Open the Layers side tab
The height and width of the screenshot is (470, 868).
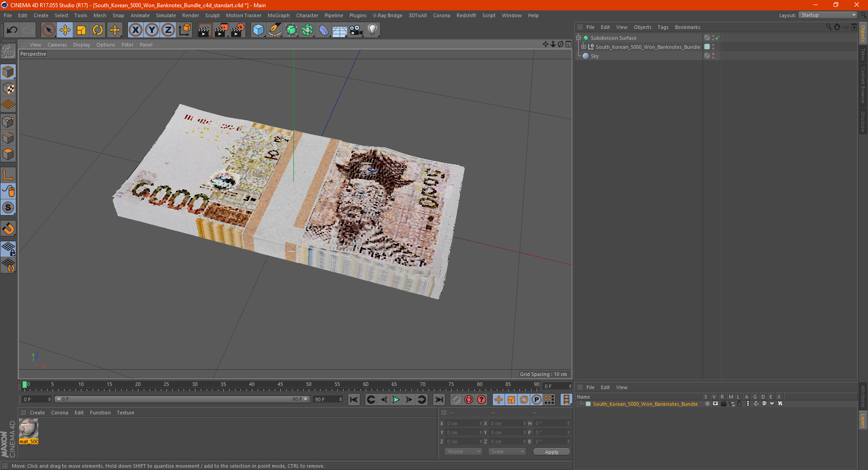(863, 420)
